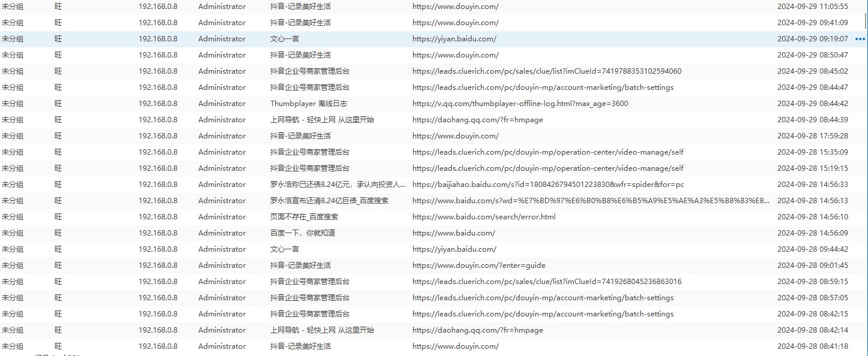Screen dimensions: 868x356
Task: Select 文心一言 title in the 09:44:42 row
Action: tap(285, 249)
